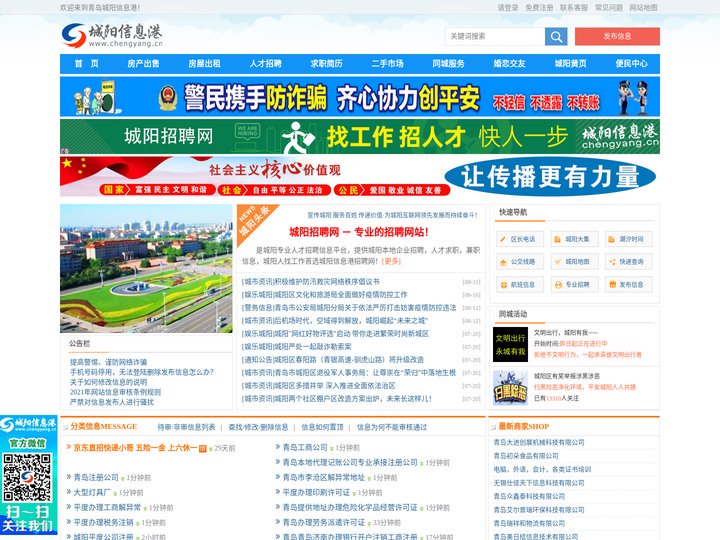Open 求职简历 navigation item
Image resolution: width=720 pixels, height=540 pixels.
[326, 64]
